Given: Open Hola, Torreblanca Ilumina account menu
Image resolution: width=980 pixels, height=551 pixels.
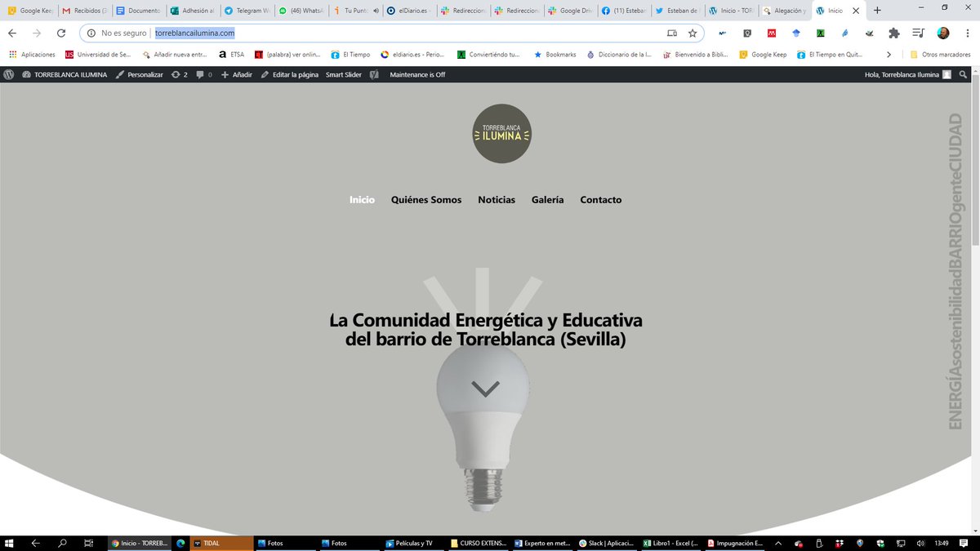Looking at the screenshot, I should (907, 74).
